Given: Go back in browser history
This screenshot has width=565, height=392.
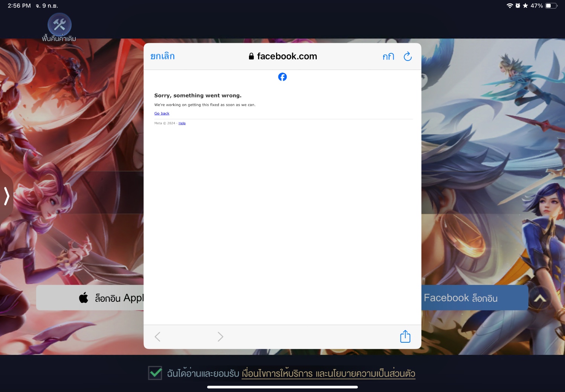Looking at the screenshot, I should (x=157, y=337).
